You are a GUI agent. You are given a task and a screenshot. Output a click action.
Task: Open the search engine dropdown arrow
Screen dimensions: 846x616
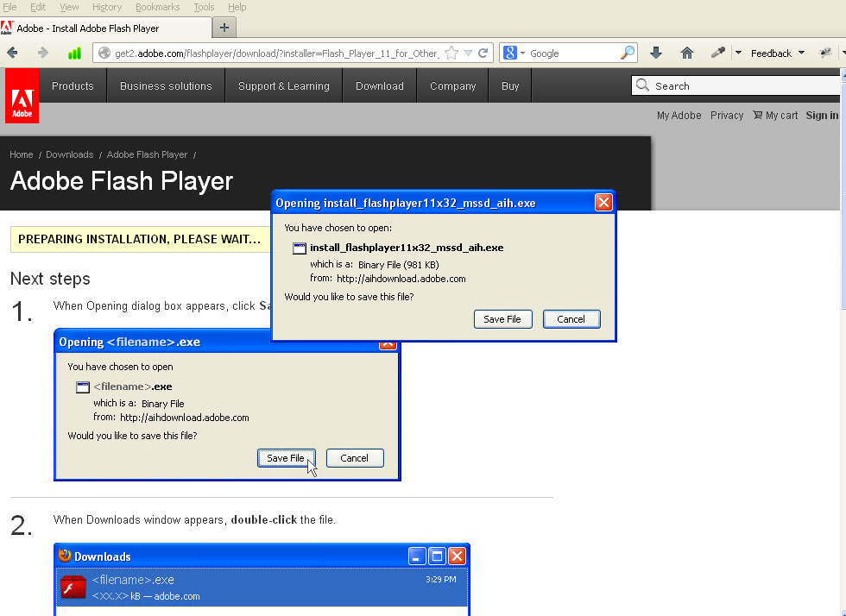pyautogui.click(x=522, y=53)
